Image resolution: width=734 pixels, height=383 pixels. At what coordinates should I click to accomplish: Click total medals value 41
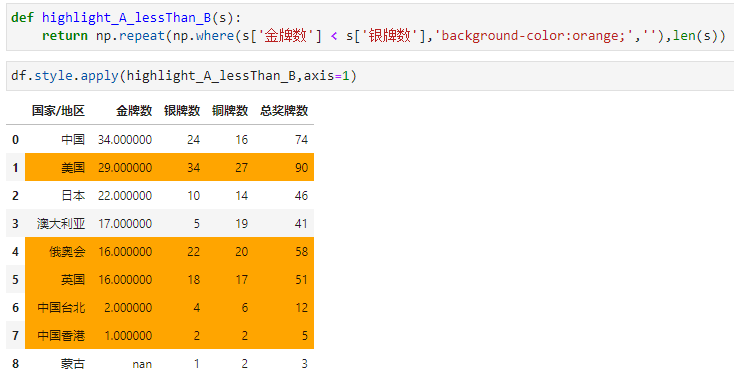(301, 224)
